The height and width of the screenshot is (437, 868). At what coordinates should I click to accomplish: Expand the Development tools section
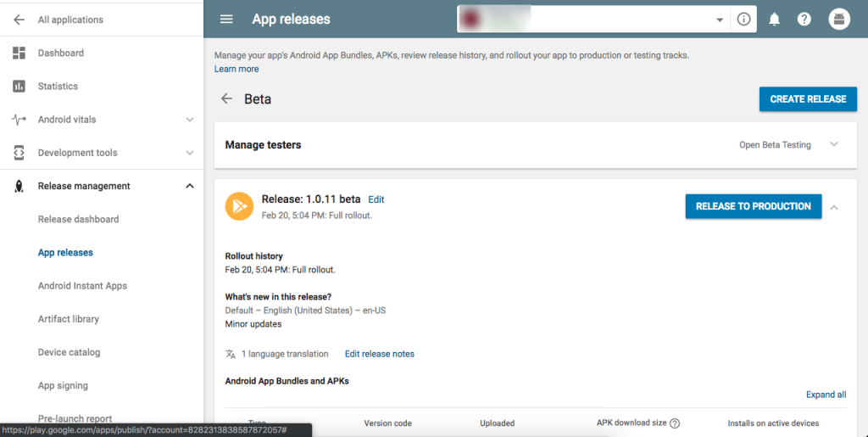(x=190, y=153)
